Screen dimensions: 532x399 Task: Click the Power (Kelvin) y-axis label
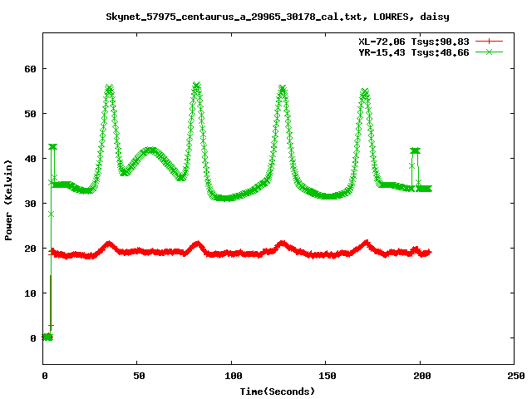[x=8, y=200]
